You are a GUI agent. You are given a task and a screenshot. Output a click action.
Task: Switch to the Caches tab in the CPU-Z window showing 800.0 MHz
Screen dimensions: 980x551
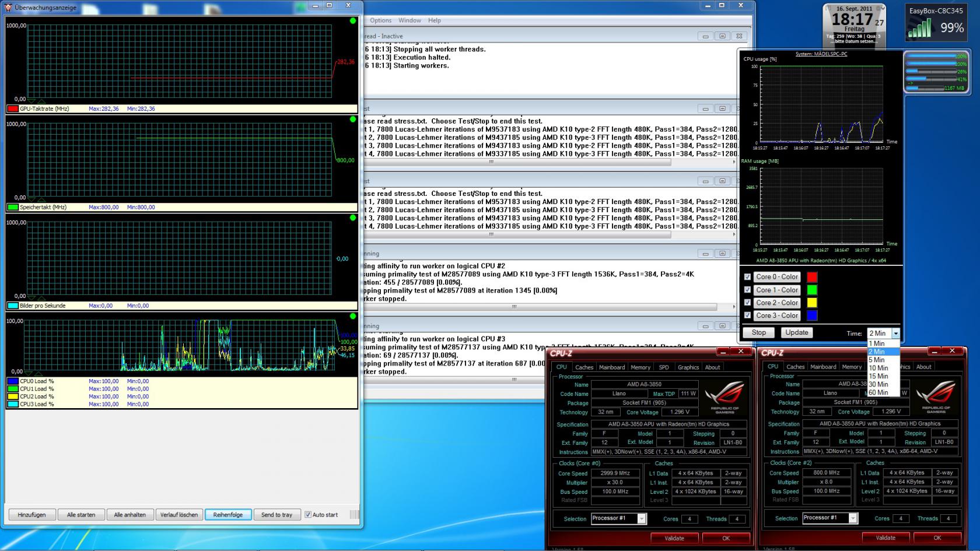coord(795,367)
